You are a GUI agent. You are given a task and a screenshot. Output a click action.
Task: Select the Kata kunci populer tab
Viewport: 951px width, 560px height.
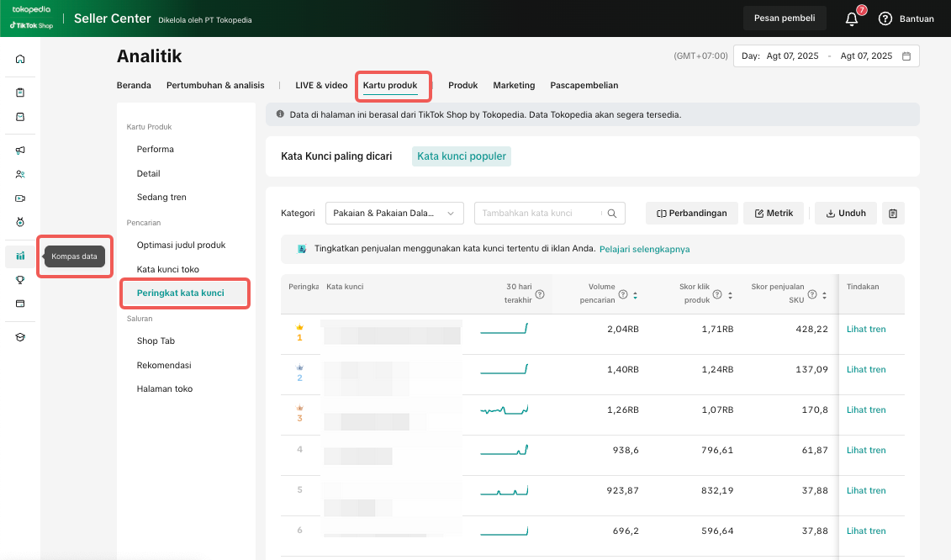461,156
